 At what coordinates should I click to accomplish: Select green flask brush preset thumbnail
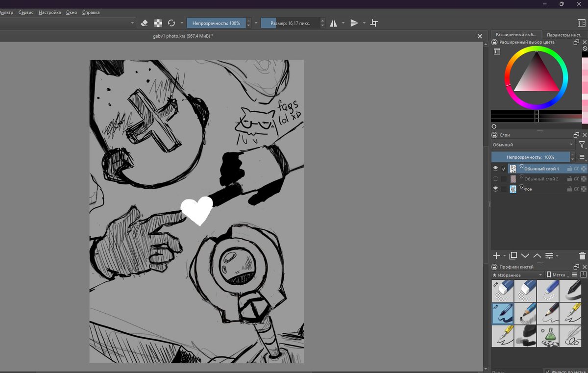548,336
